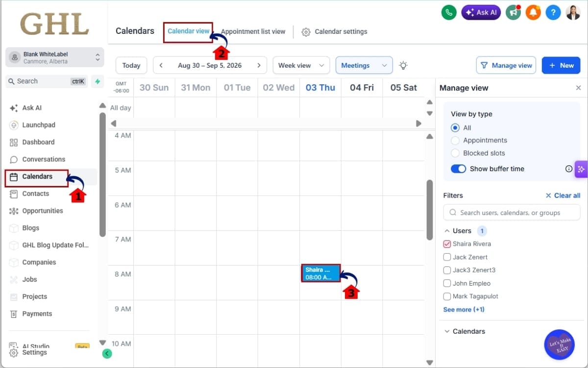Click the Clear all filters link
Screen dimensions: 588x368
(563, 196)
